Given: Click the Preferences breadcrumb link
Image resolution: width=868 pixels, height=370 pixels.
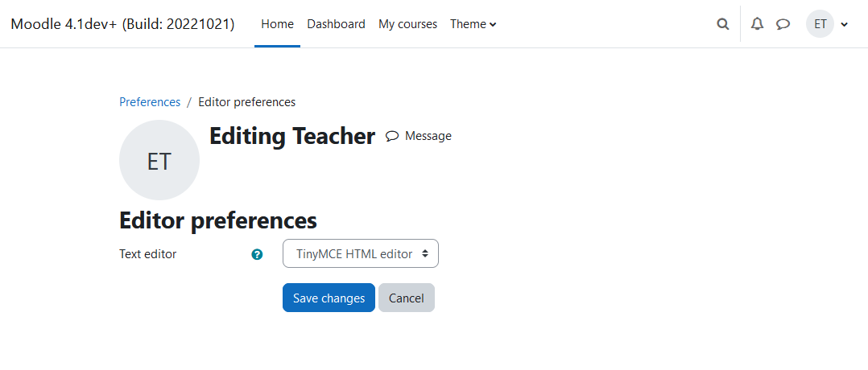Looking at the screenshot, I should (x=150, y=102).
